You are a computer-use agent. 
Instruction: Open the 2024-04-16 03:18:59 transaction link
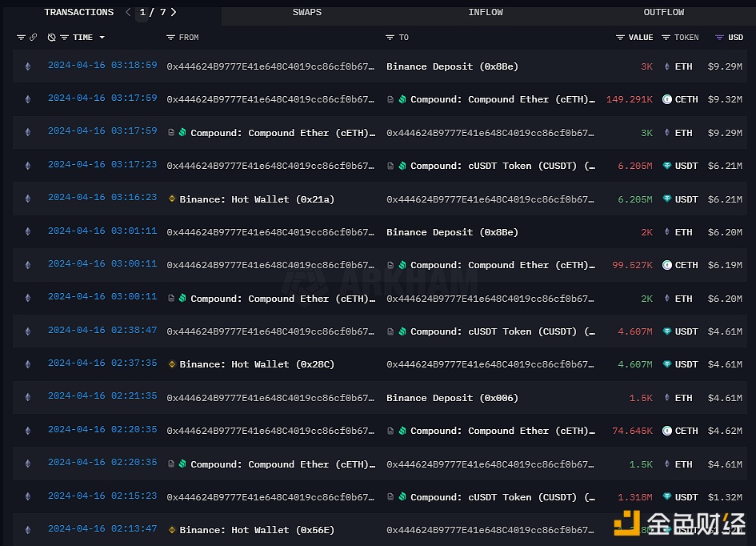pos(102,66)
